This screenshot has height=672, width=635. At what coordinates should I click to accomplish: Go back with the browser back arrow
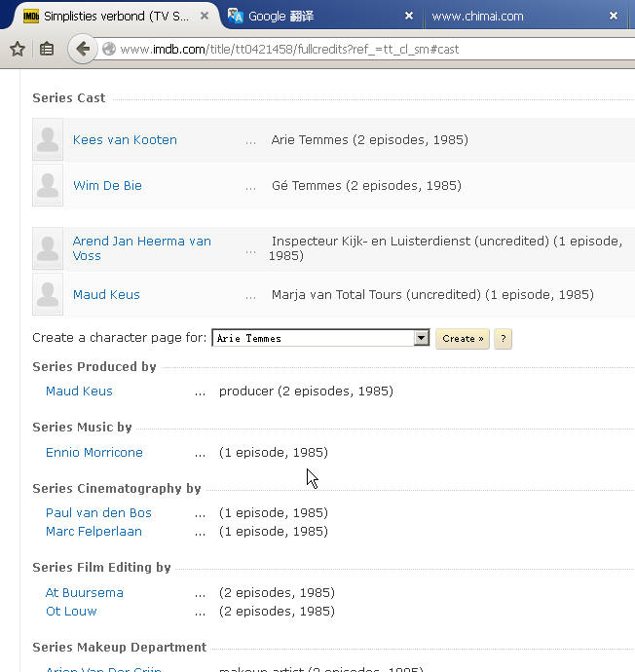click(x=82, y=50)
